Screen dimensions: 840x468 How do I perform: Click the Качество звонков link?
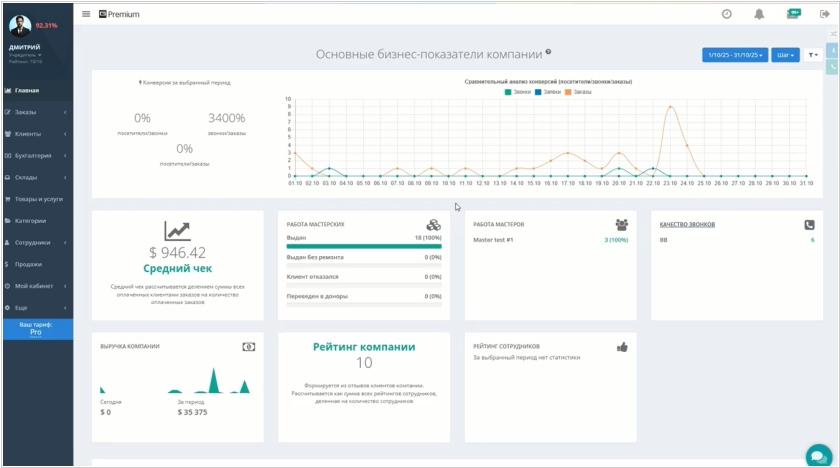coord(687,225)
